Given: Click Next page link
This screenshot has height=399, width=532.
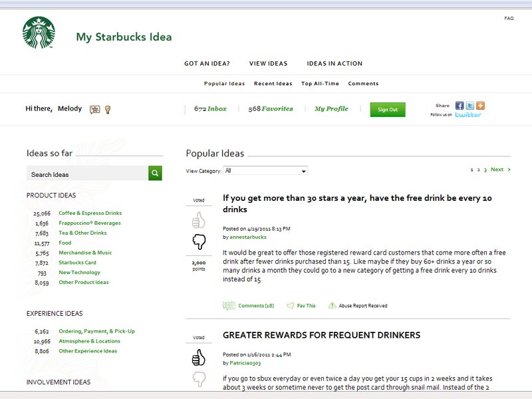Looking at the screenshot, I should click(x=501, y=170).
